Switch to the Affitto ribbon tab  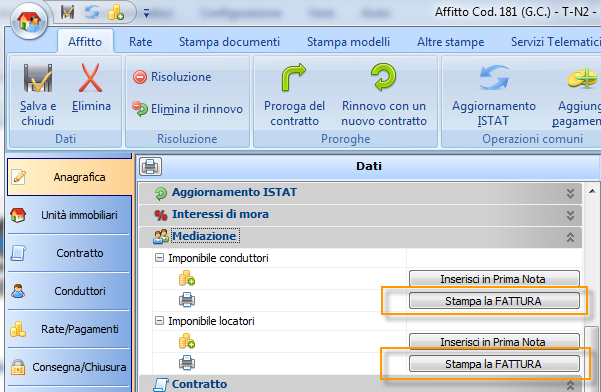85,41
